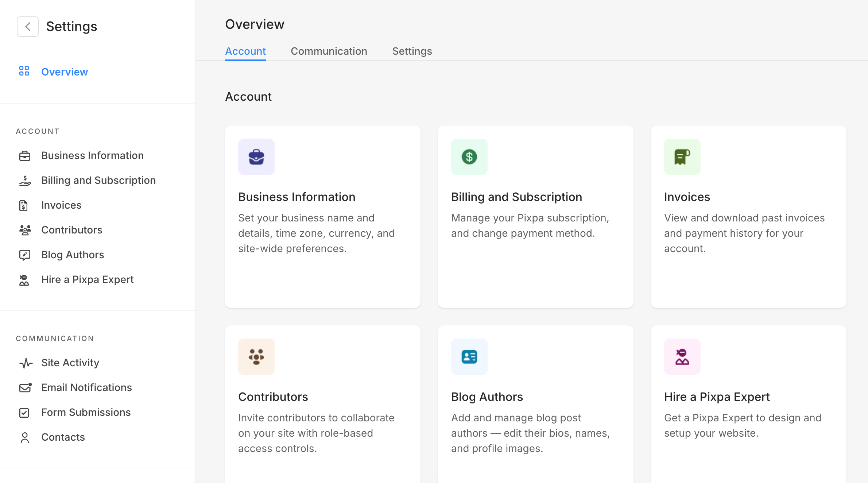Click the Form Submissions checkbox icon in sidebar
This screenshot has height=483, width=868.
[24, 413]
